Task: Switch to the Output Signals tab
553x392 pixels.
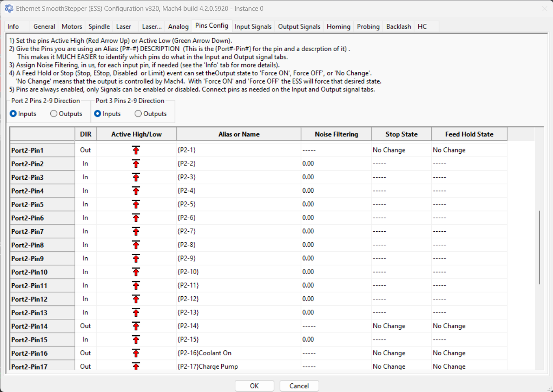Action: 299,26
